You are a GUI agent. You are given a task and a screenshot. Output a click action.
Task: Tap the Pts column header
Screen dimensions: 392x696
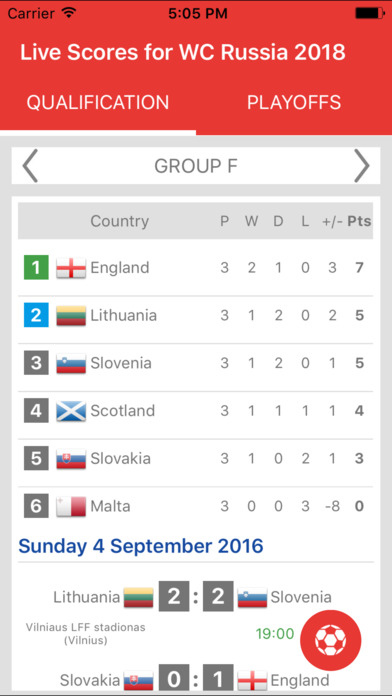click(x=359, y=221)
